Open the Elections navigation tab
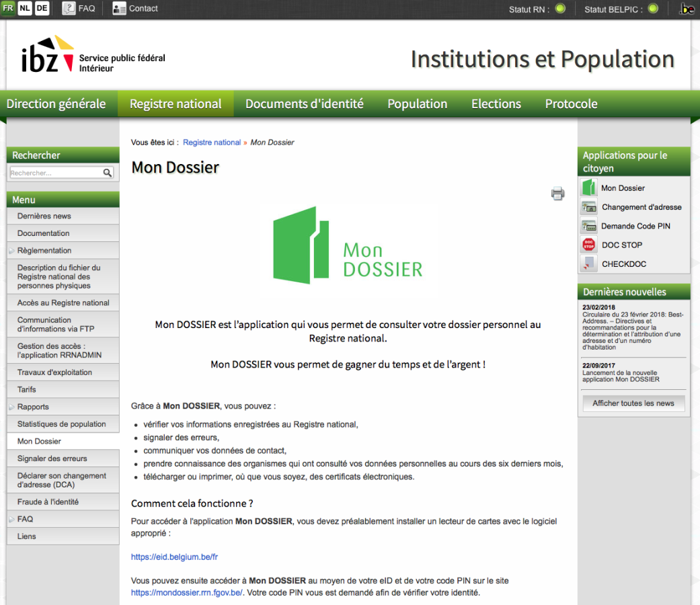Image resolution: width=700 pixels, height=605 pixels. [496, 104]
